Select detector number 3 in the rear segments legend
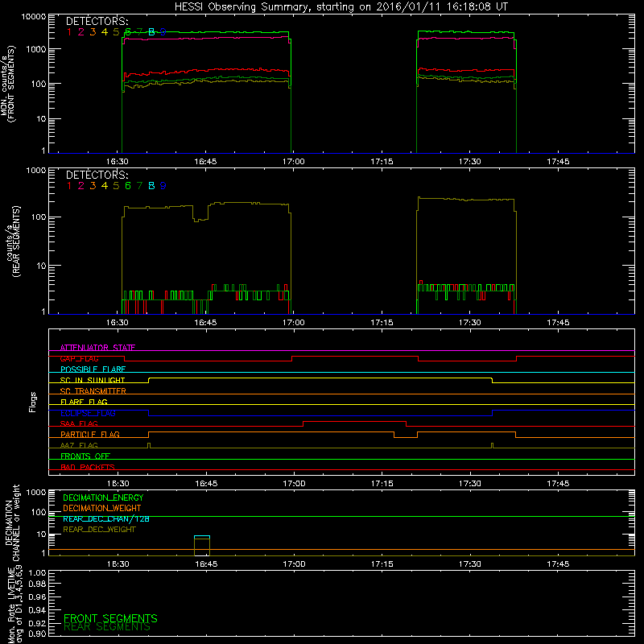This screenshot has height=644, width=644. (x=93, y=186)
